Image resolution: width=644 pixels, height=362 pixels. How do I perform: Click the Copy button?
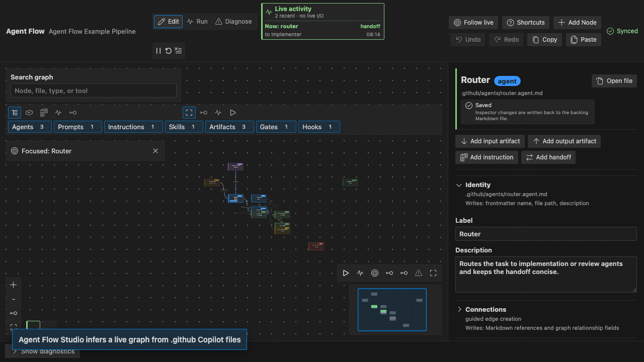coord(544,40)
